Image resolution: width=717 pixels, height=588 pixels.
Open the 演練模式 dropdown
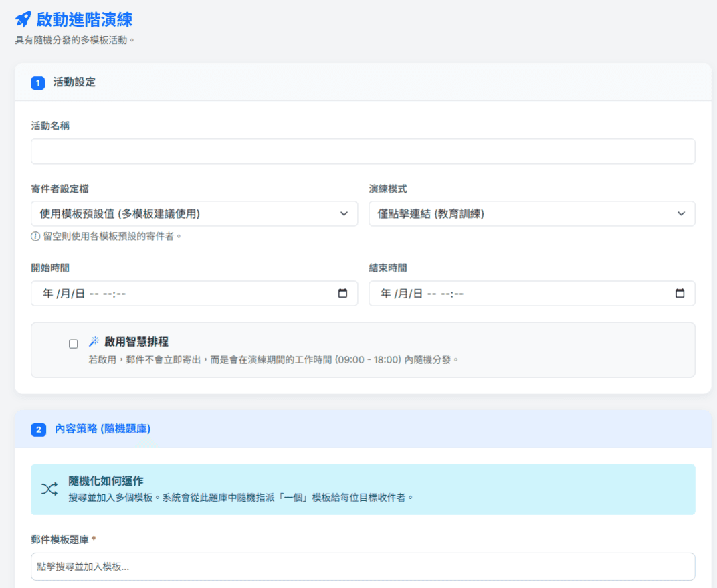(x=532, y=213)
